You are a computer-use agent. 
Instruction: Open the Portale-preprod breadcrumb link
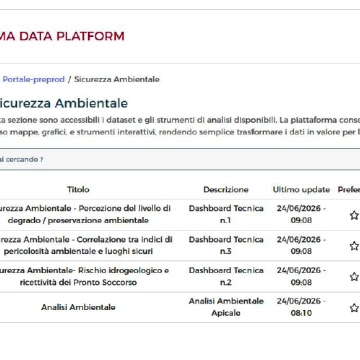34,79
